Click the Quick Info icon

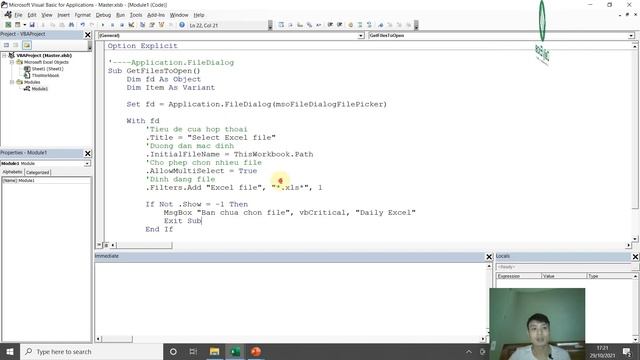[300, 25]
